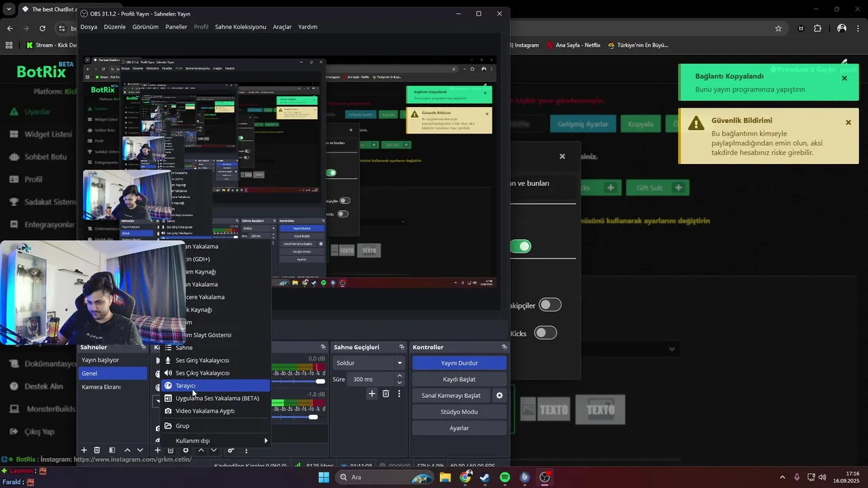Choose Ses Çıkış Yakalayıcısı from source menu
The width and height of the screenshot is (868, 488).
click(x=216, y=373)
